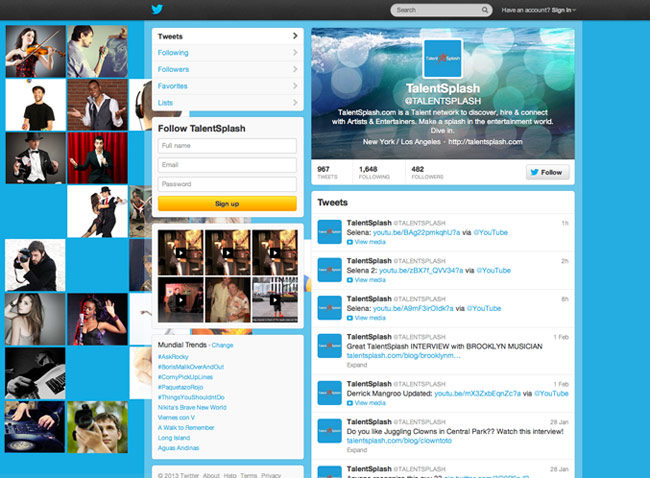Viewport: 650px width, 478px height.
Task: Open talentsplash.com/blog/clowntoto link
Action: coord(399,441)
